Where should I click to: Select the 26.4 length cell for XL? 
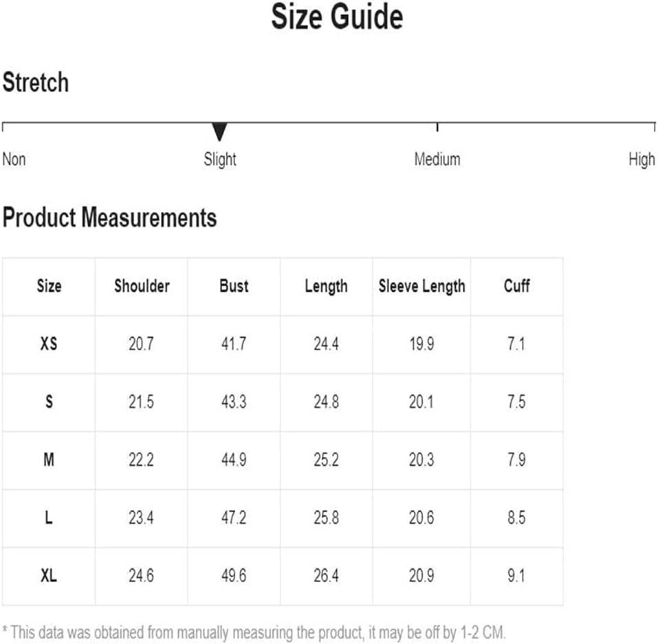326,576
